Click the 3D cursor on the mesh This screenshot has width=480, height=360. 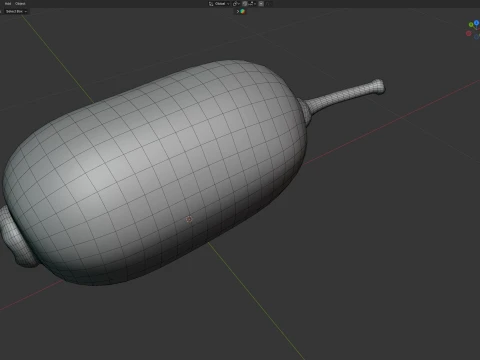click(x=189, y=219)
